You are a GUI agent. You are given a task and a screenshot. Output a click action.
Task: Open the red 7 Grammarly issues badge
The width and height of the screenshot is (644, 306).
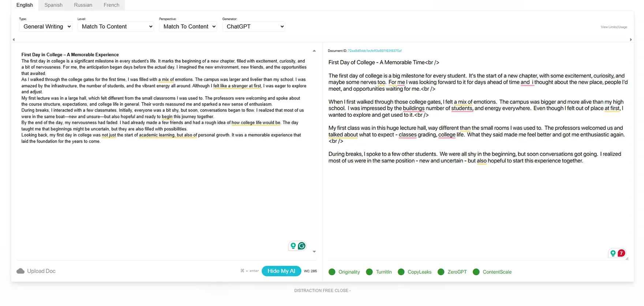point(621,253)
